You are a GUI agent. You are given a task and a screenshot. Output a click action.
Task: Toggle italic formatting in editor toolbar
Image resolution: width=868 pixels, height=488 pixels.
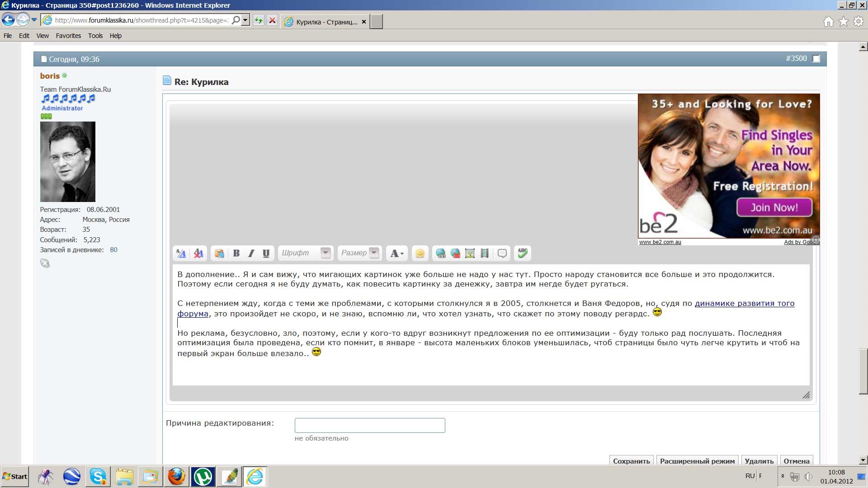[x=251, y=253]
